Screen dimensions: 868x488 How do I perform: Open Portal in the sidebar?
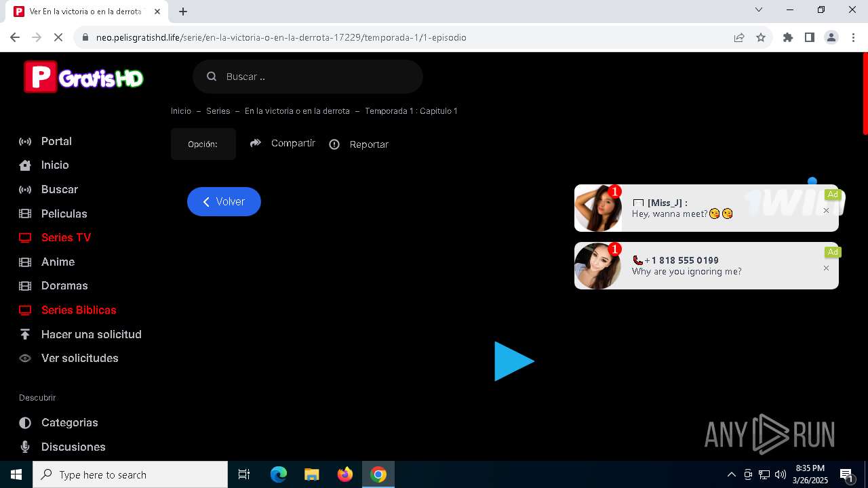(56, 142)
